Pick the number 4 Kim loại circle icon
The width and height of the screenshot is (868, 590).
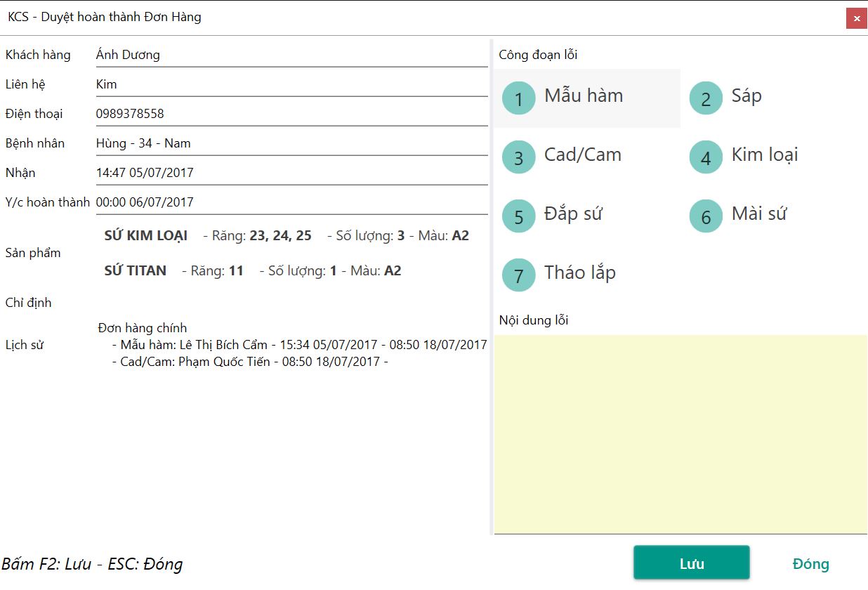706,157
